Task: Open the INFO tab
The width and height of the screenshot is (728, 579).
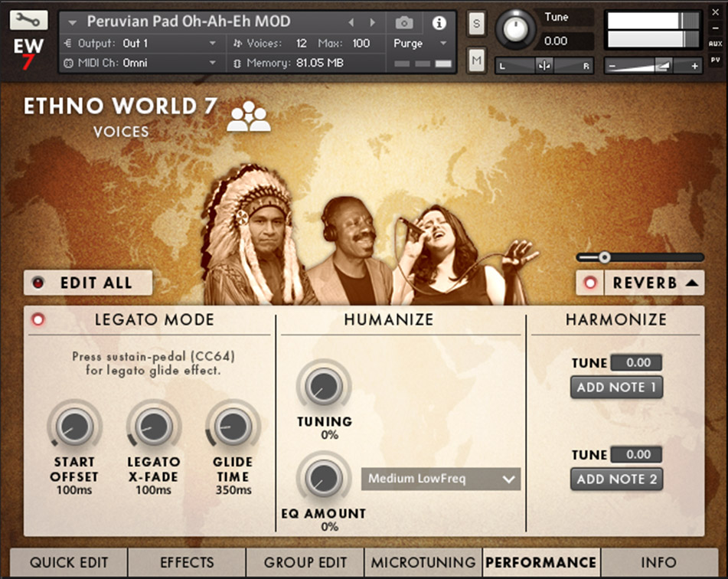Action: [x=659, y=562]
